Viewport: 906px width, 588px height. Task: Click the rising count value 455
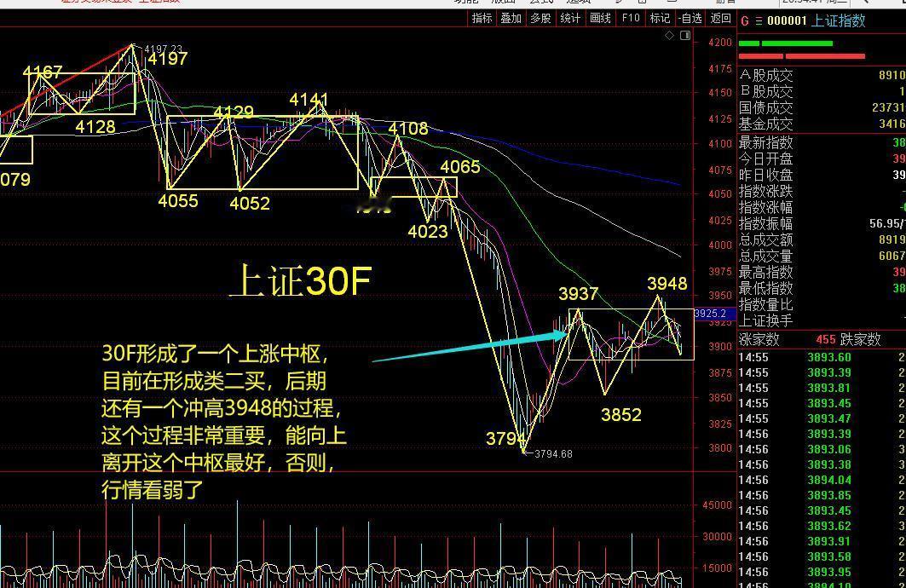(x=826, y=340)
